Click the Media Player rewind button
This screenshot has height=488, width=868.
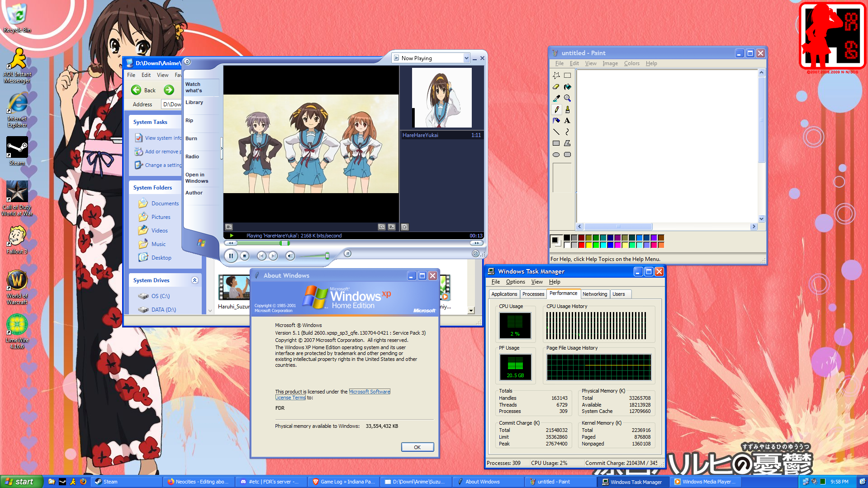(x=231, y=243)
